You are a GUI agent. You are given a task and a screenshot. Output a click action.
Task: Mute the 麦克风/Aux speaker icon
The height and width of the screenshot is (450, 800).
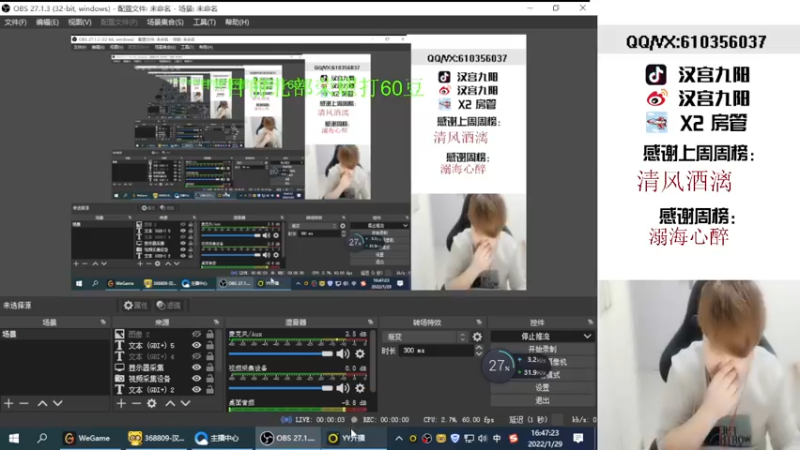[343, 354]
